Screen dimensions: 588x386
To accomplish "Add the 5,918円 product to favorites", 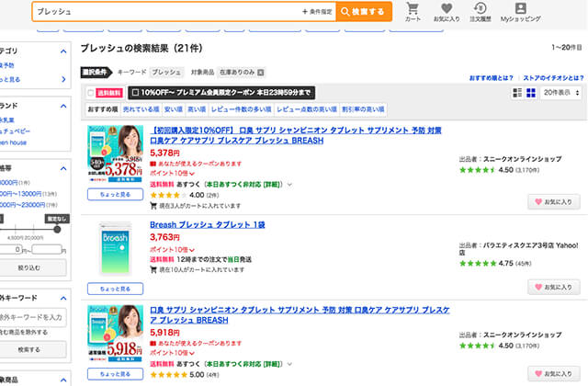I will point(554,374).
